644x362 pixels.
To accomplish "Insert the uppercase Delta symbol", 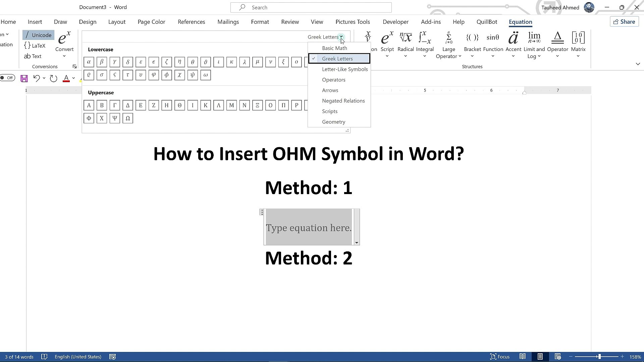I will (x=128, y=105).
